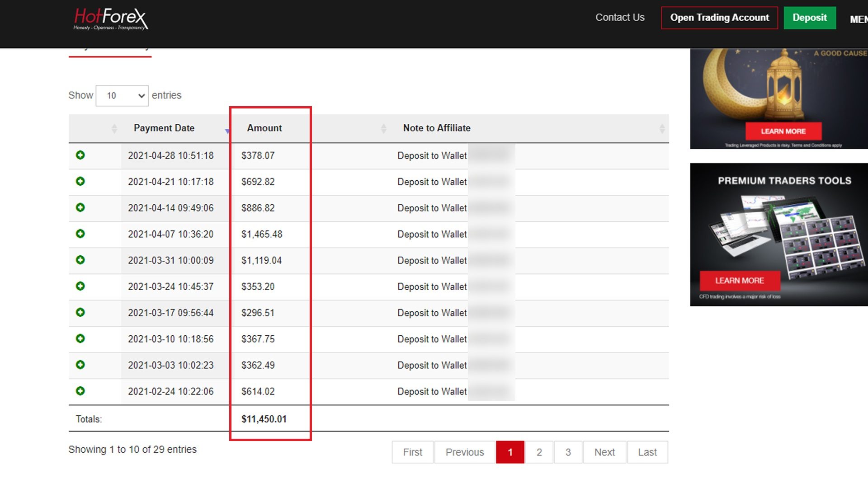Image resolution: width=868 pixels, height=488 pixels.
Task: Open Trading Account button in header
Action: point(719,18)
